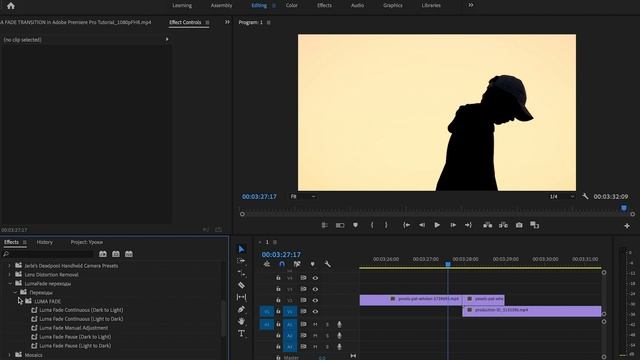Hide the video track holding production clip
Screen dimensions: 640x360
315,311
